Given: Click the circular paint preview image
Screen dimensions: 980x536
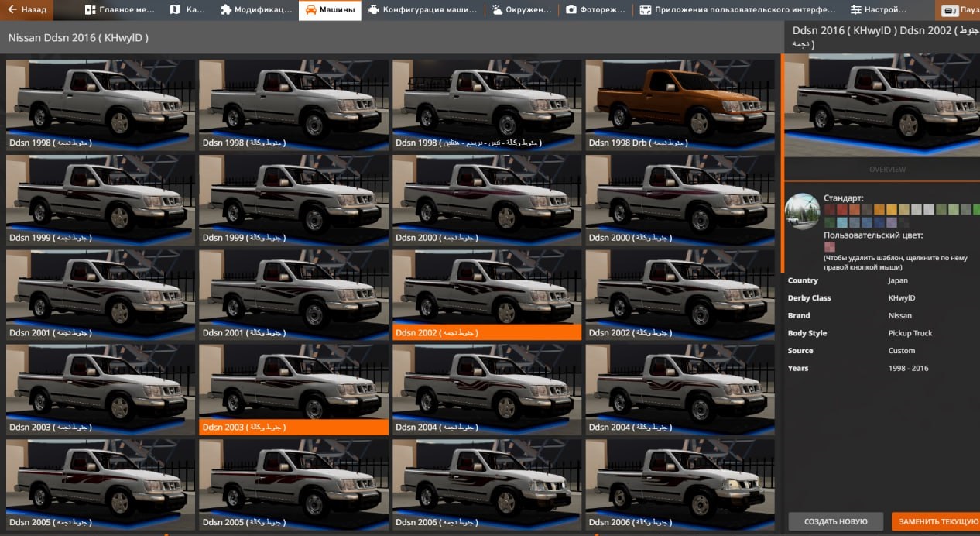Looking at the screenshot, I should tap(803, 211).
